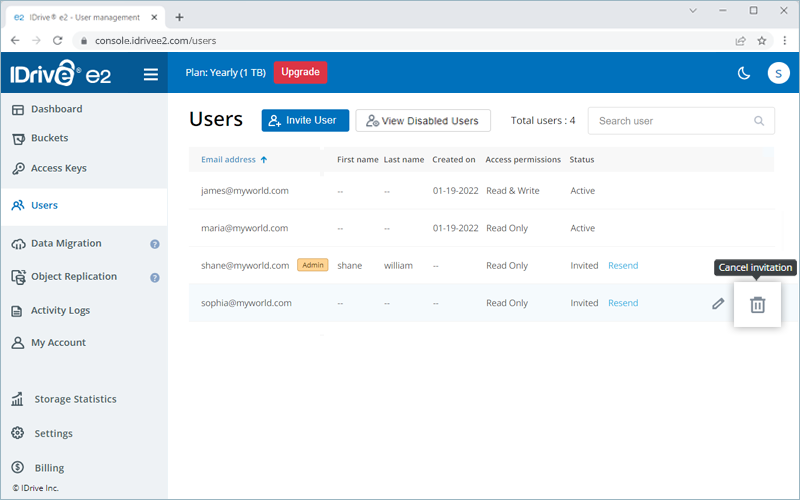The height and width of the screenshot is (500, 800).
Task: Open the user avatar profile menu
Action: click(x=778, y=73)
